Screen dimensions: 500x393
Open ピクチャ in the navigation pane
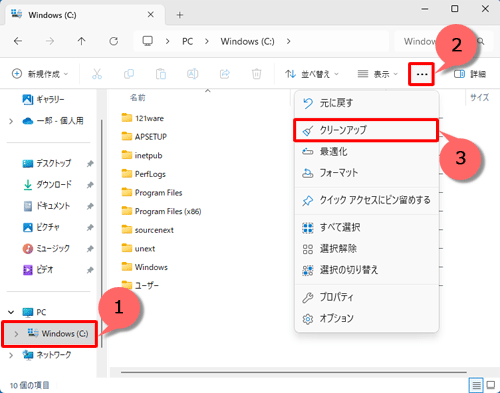coord(41,227)
